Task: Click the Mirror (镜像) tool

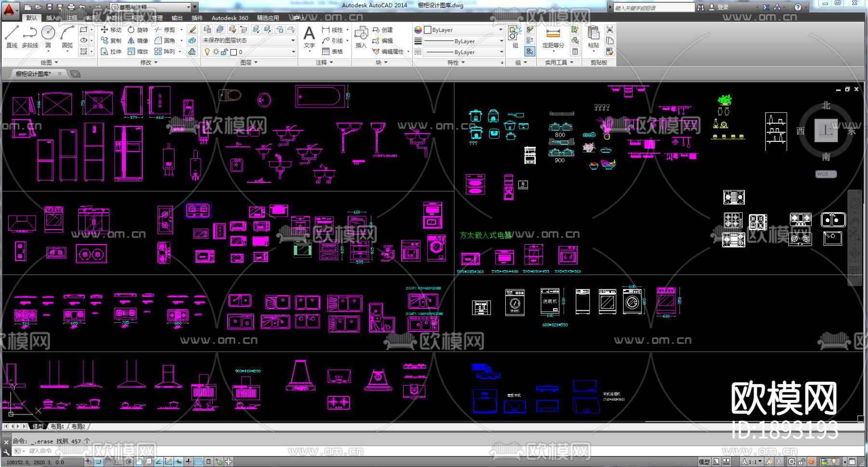Action: point(138,41)
